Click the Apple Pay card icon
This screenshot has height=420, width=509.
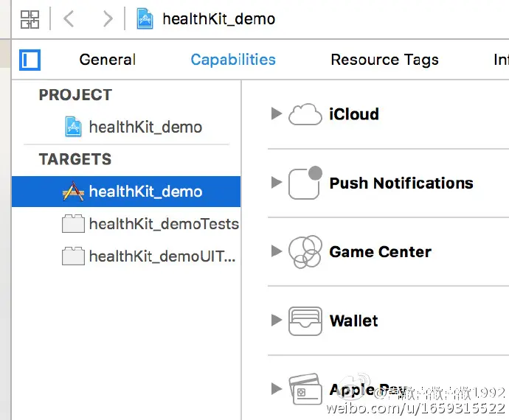pos(305,389)
